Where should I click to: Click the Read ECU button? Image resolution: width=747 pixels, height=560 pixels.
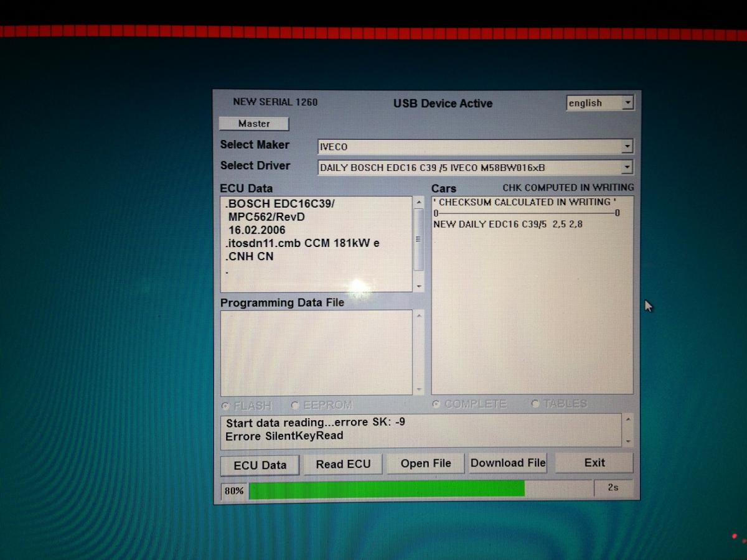click(x=343, y=464)
